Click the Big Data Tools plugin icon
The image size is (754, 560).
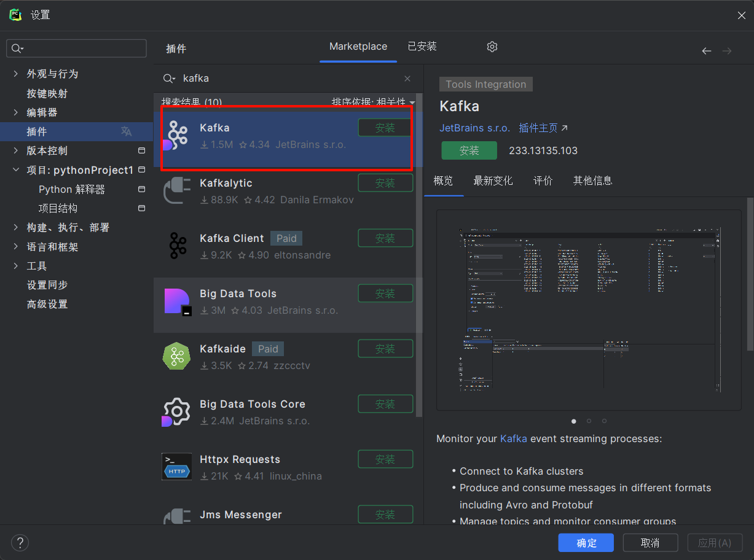pos(177,301)
